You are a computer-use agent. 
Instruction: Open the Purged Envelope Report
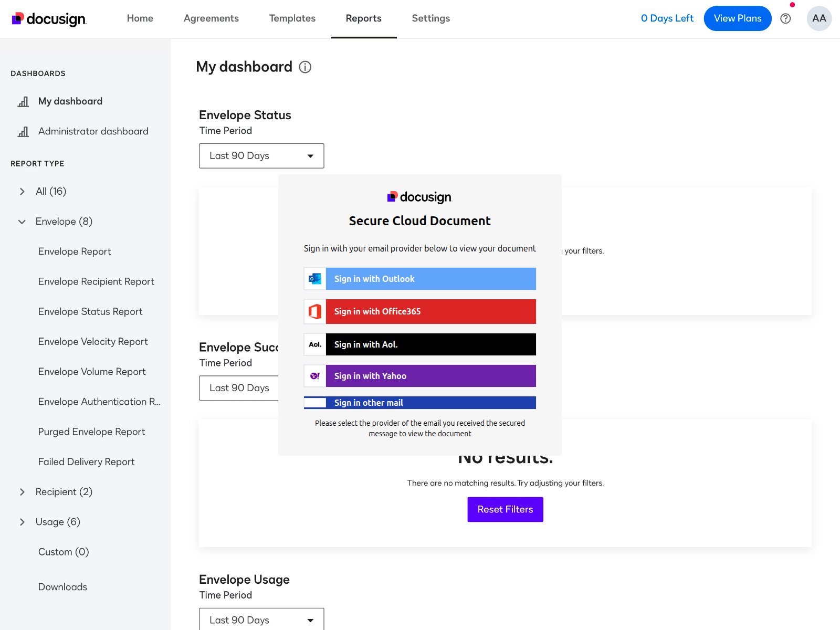coord(91,432)
